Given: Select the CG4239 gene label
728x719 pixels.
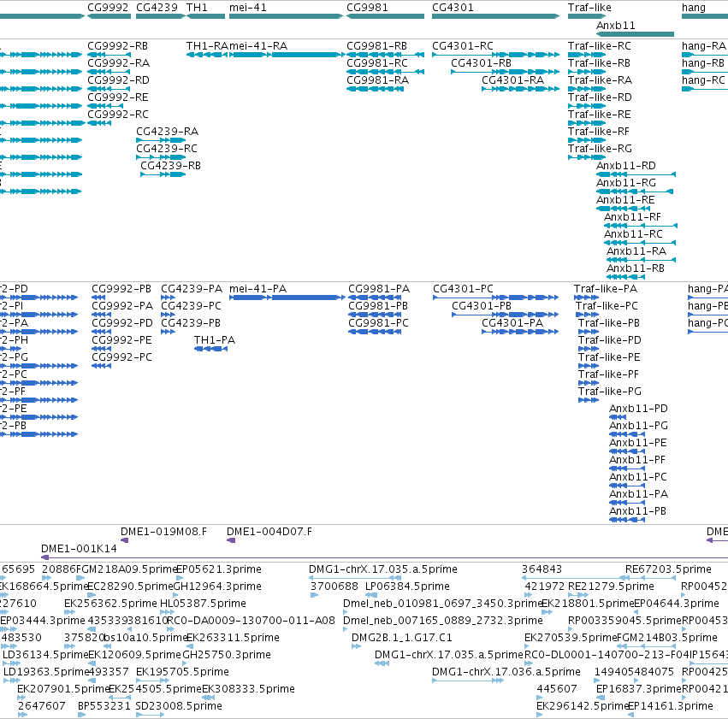Looking at the screenshot, I should [x=157, y=8].
